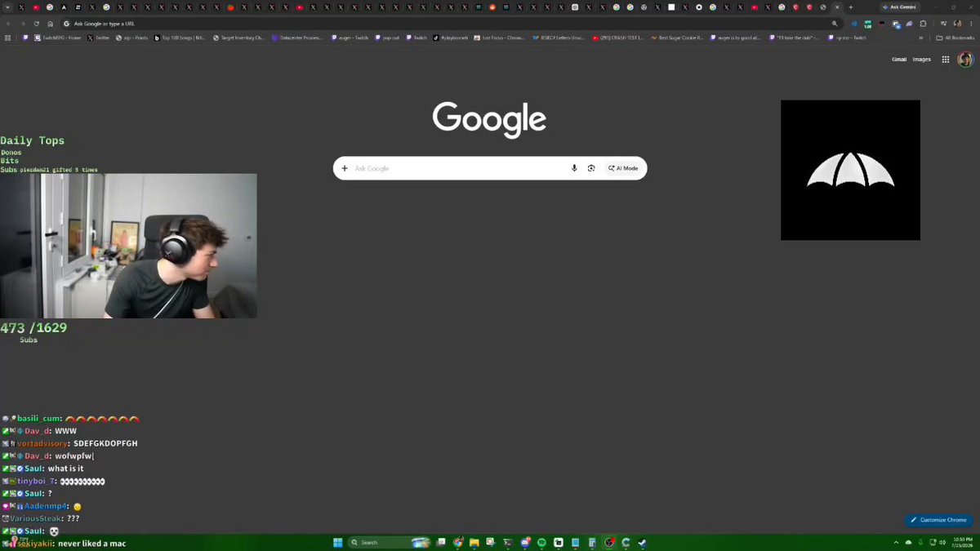The width and height of the screenshot is (980, 551).
Task: Open the All Bookmarks folder
Action: click(x=955, y=38)
